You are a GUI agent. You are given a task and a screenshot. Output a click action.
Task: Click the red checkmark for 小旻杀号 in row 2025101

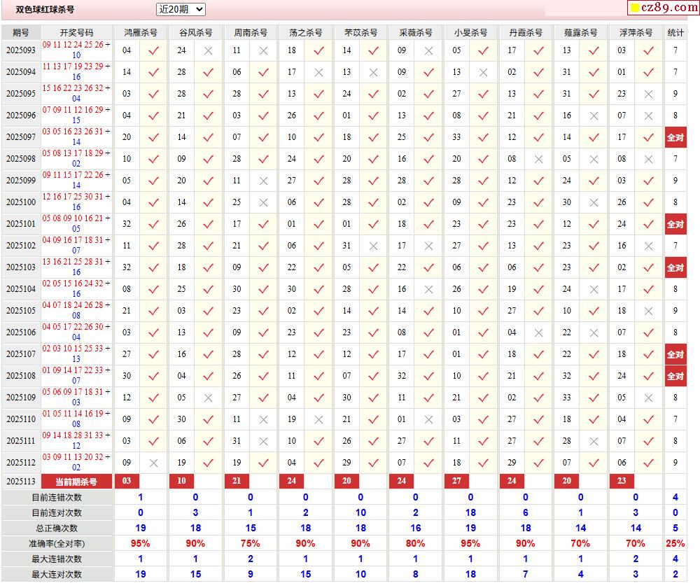click(483, 225)
